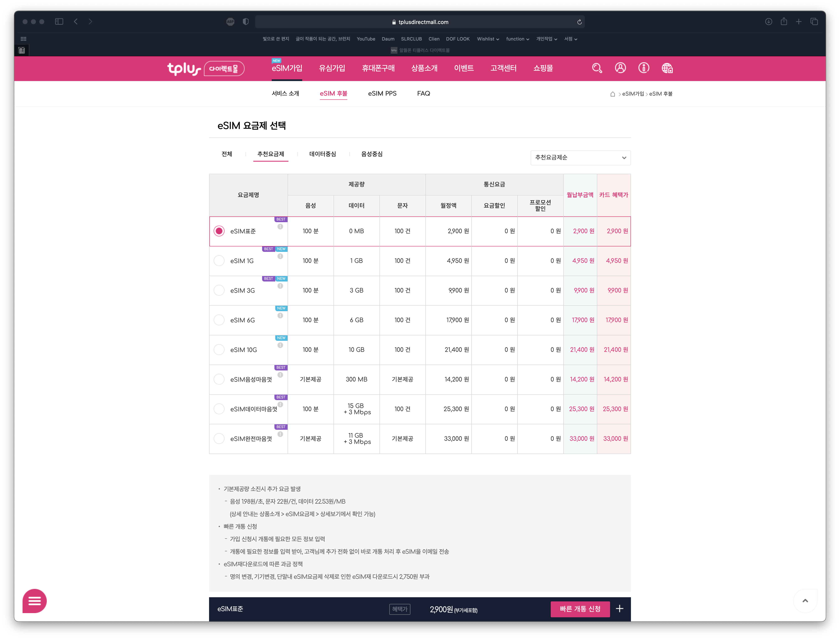Open the Wishlist bookmarks folder dropdown
The image size is (840, 639).
point(488,39)
